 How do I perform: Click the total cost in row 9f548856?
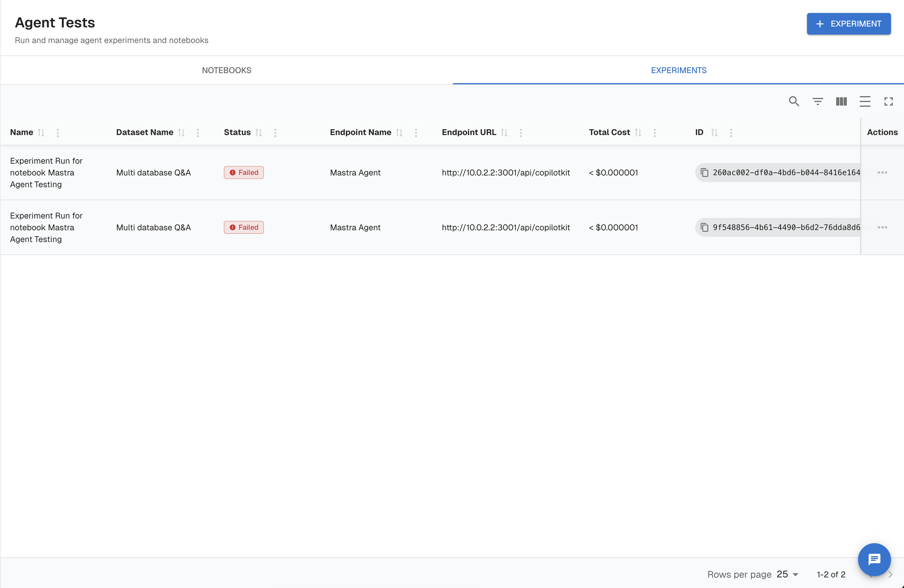(x=613, y=227)
